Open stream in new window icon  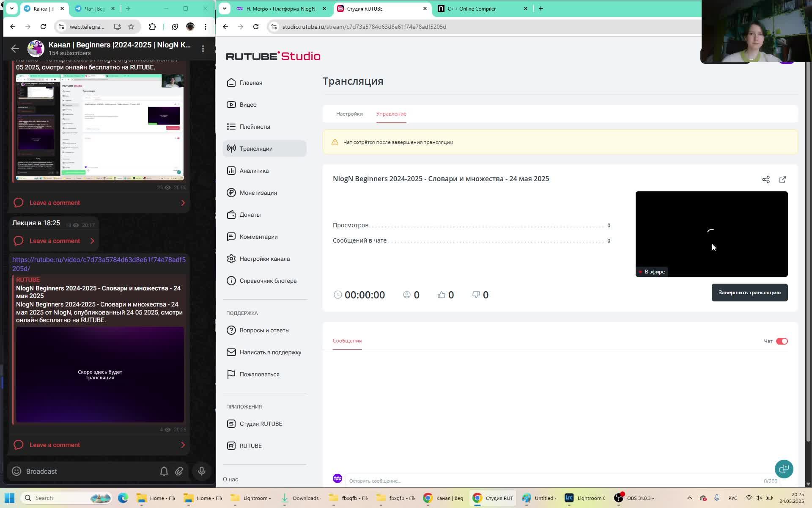click(782, 179)
